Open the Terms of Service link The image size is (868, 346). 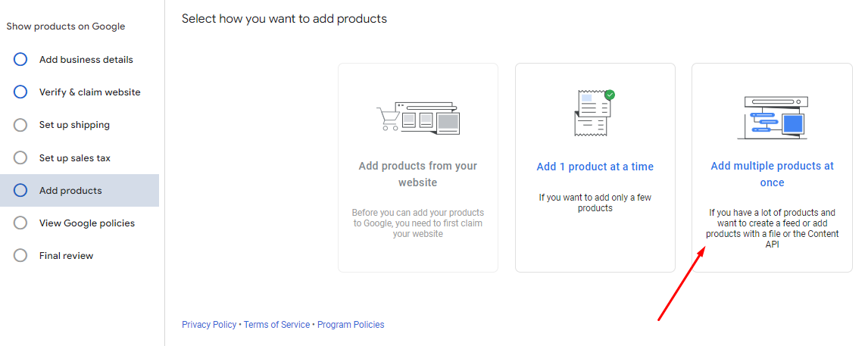(x=276, y=325)
